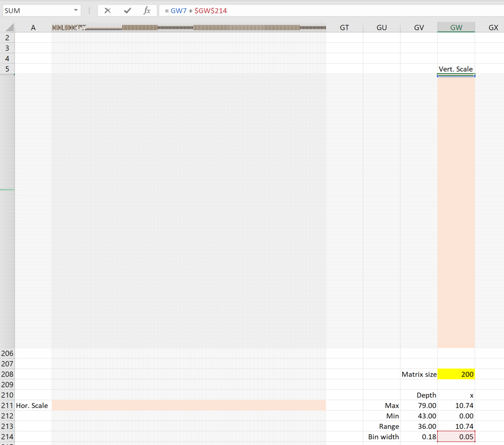Click the Hor. Scale label cell
The height and width of the screenshot is (445, 504).
point(32,405)
